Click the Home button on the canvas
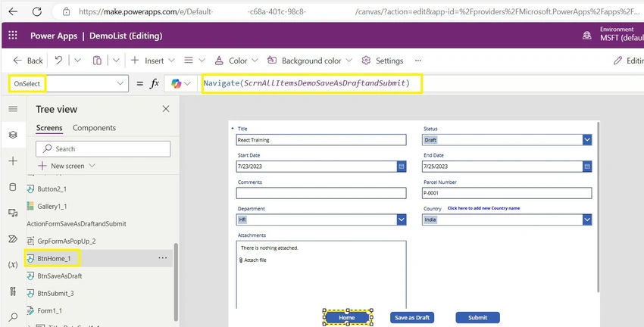The width and height of the screenshot is (644, 327). [x=347, y=318]
